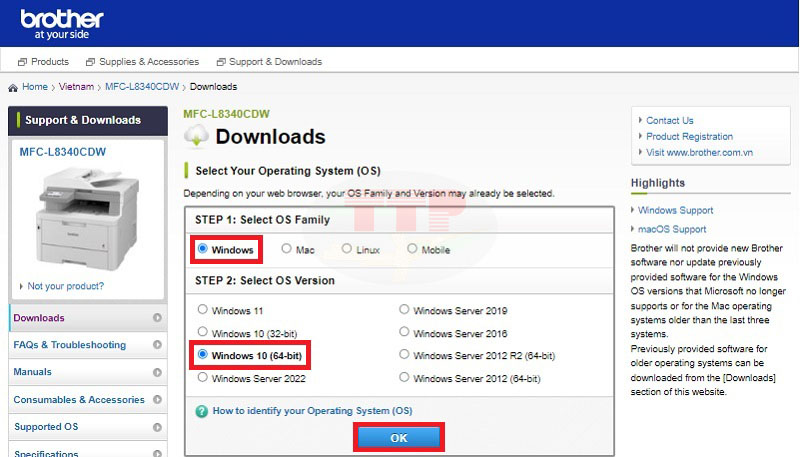This screenshot has width=800, height=457.
Task: Select Windows 10 (32-bit) version
Action: point(203,332)
